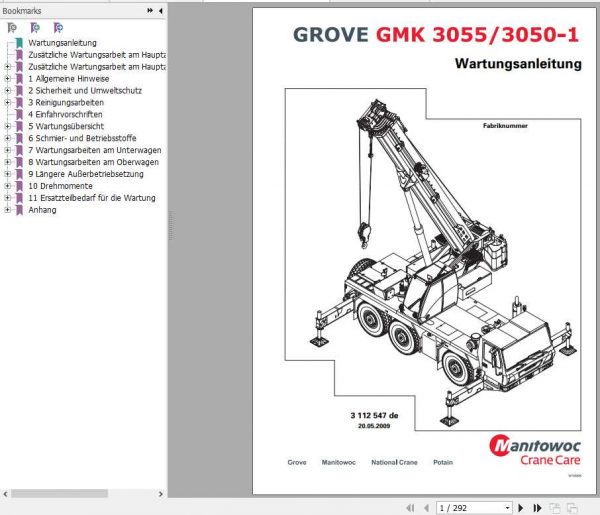Screen dimensions: 600x515
Task: Expand 3 Reinigungsarbeiten bookmark
Action: 7,103
